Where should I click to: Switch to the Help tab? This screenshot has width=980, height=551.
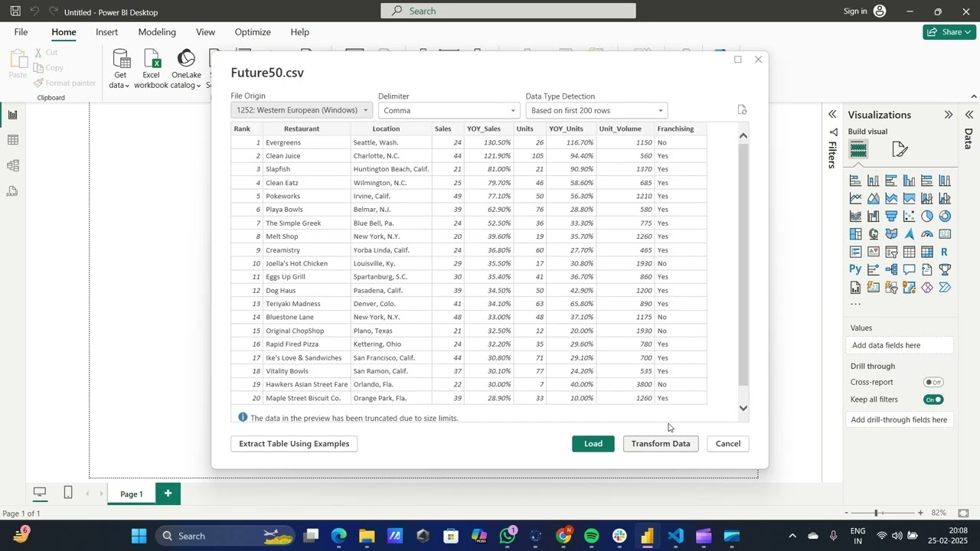pos(300,32)
